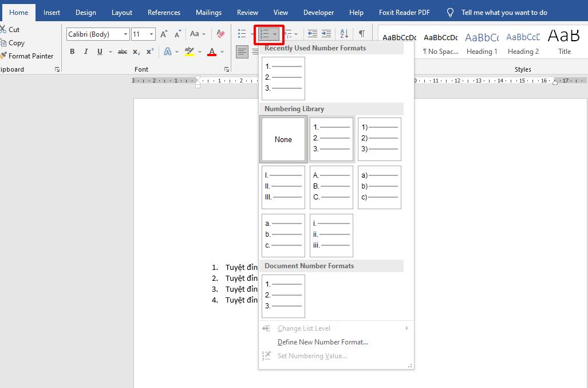Open the References ribbon tab
This screenshot has height=388, width=588.
pos(164,13)
